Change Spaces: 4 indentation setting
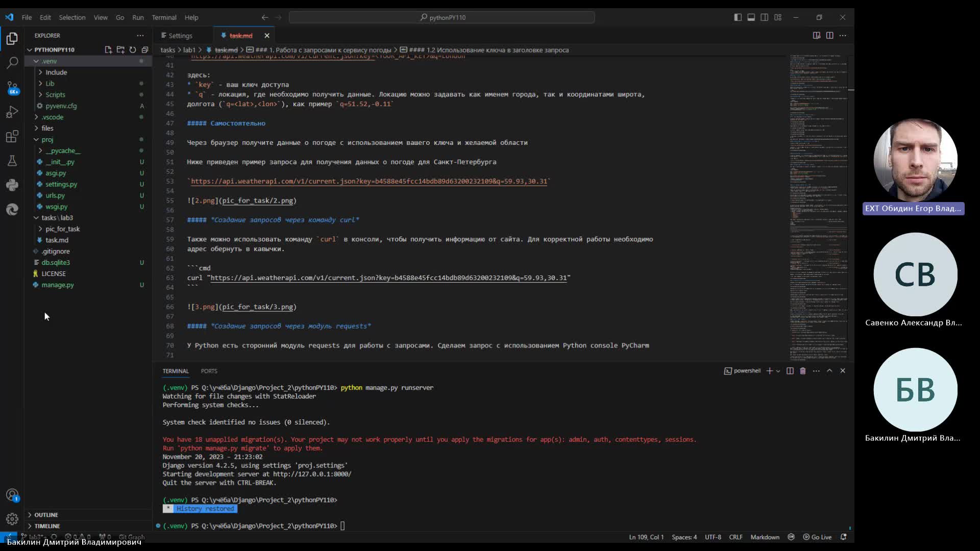 point(684,537)
